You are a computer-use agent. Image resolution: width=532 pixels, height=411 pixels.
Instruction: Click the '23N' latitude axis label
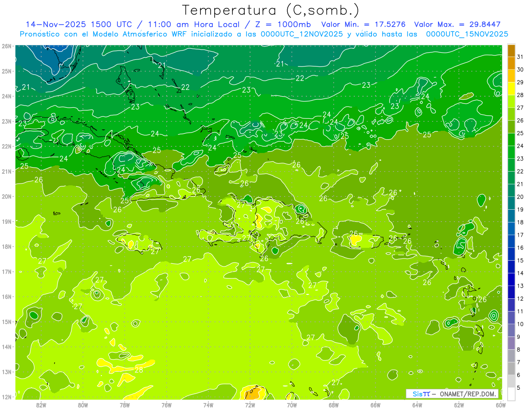tap(7, 121)
